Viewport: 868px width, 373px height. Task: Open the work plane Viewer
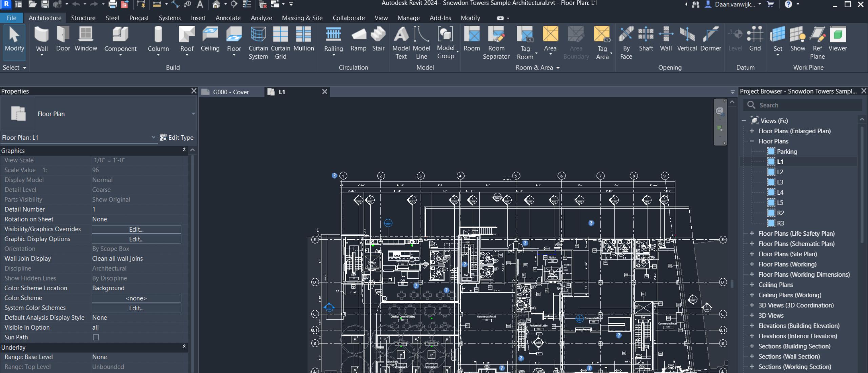click(837, 39)
